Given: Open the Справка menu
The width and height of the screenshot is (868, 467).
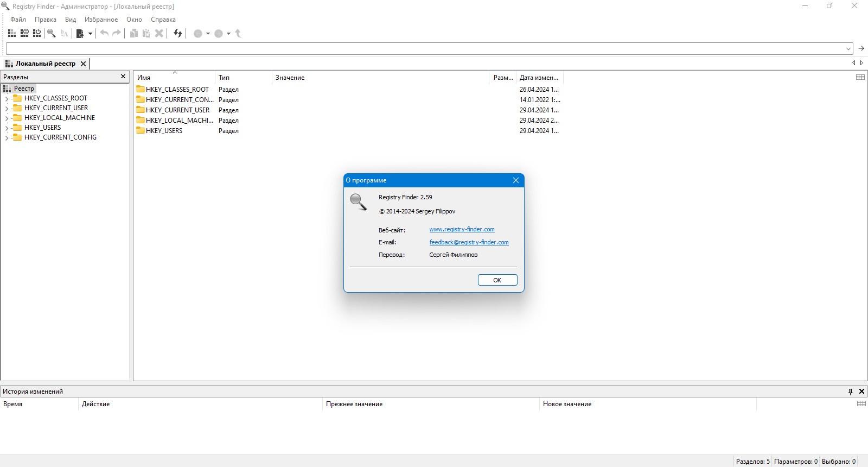Looking at the screenshot, I should click(x=163, y=20).
